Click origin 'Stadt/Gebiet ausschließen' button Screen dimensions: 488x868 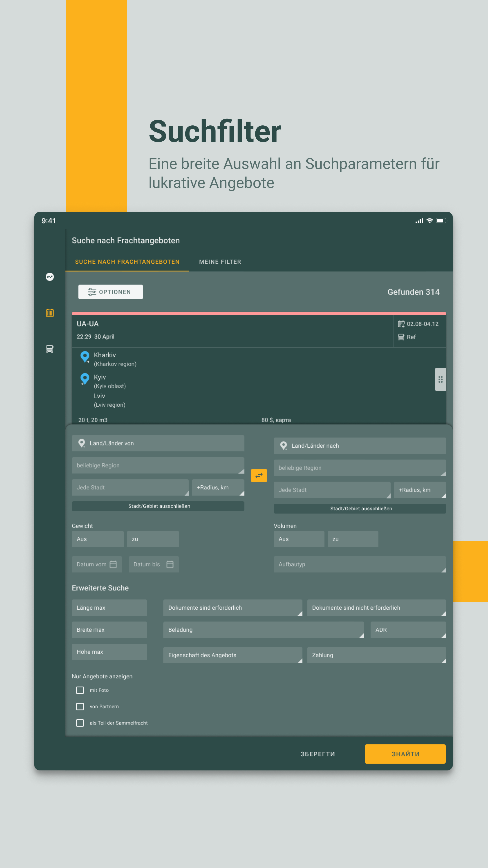[x=158, y=506]
